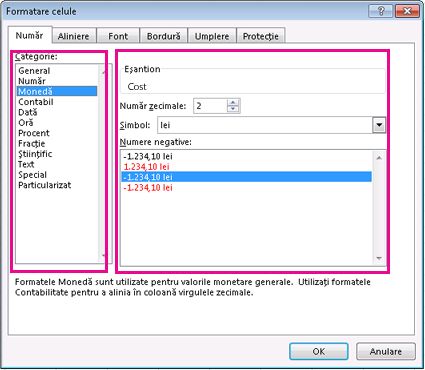Select Monedă category
This screenshot has width=425, height=370.
(57, 91)
